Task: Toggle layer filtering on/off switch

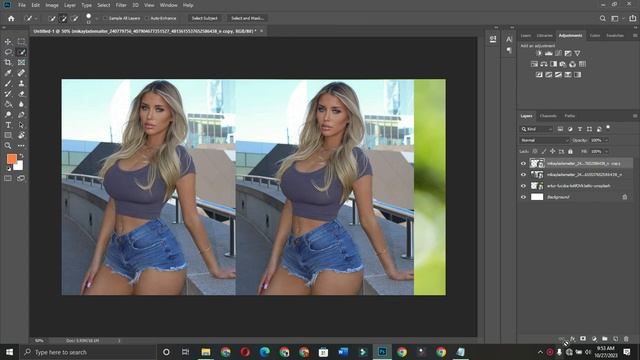Action: [608, 128]
